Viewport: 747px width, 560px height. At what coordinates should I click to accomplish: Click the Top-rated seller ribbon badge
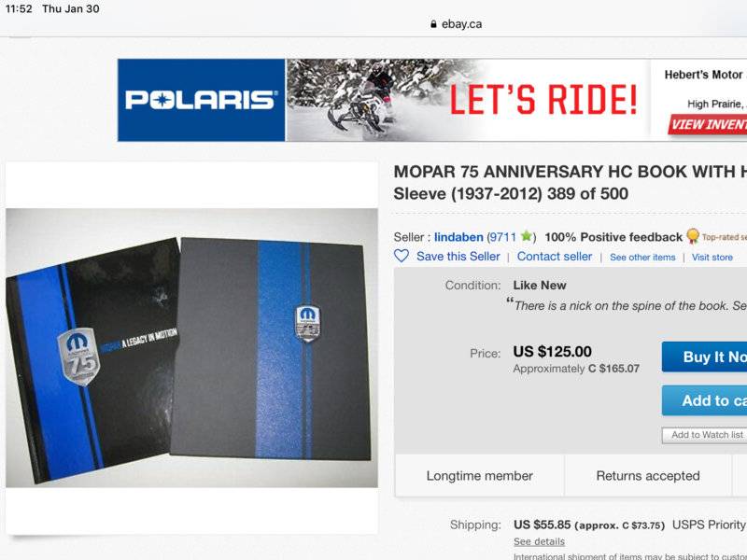(x=693, y=237)
